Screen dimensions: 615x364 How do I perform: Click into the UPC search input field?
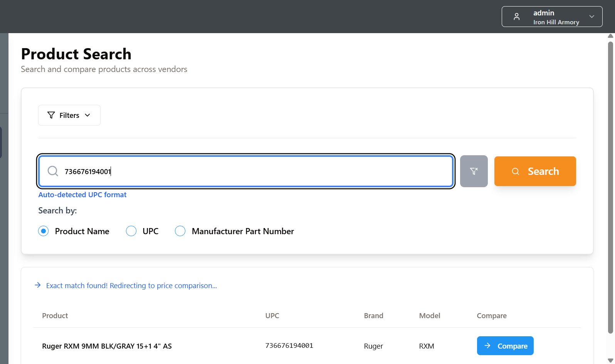click(246, 171)
